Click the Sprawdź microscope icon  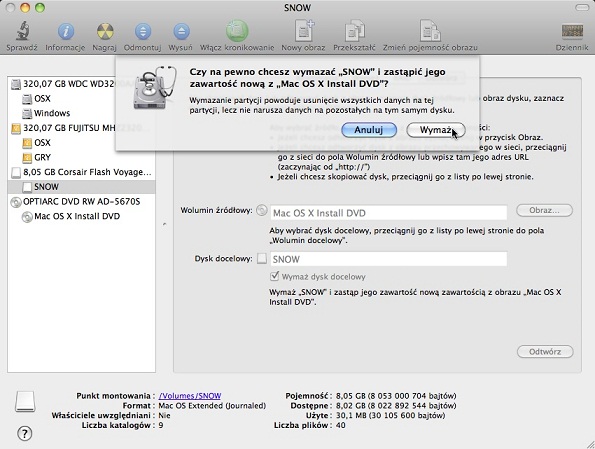click(22, 31)
